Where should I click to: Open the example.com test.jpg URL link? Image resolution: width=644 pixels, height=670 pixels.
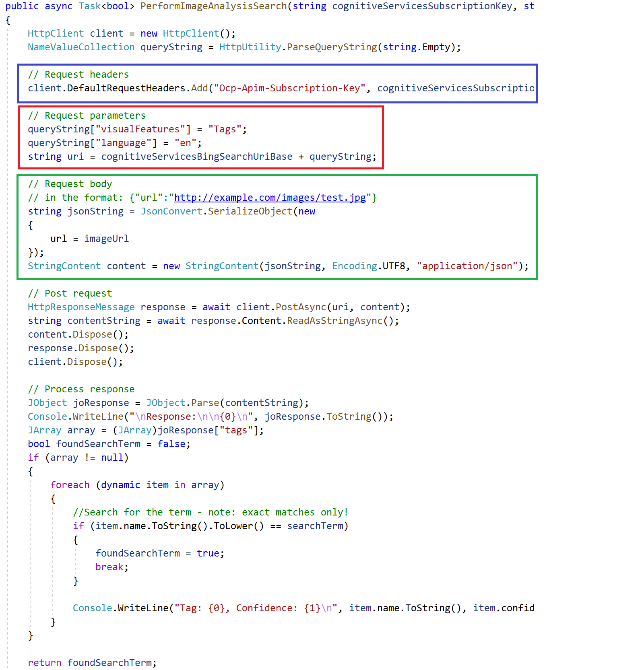(x=270, y=198)
